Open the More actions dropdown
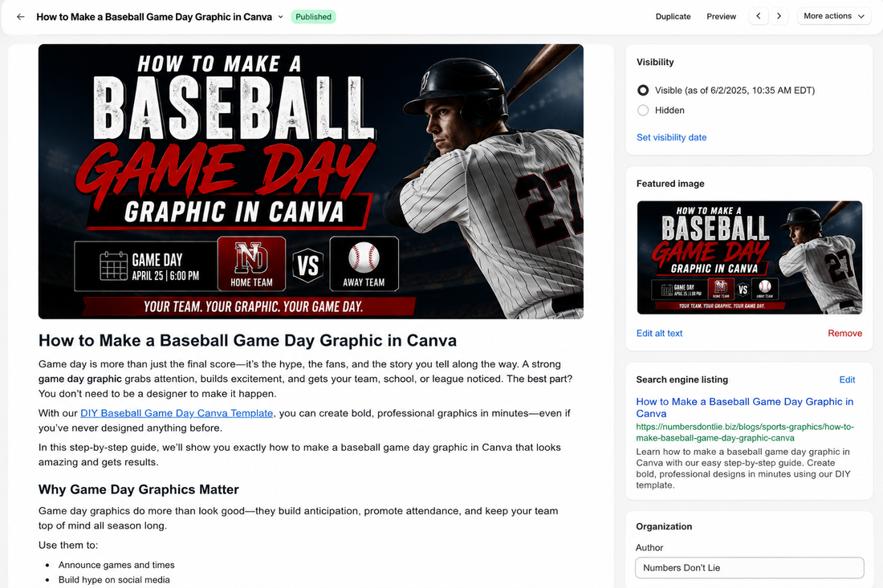883x588 pixels. coord(834,16)
